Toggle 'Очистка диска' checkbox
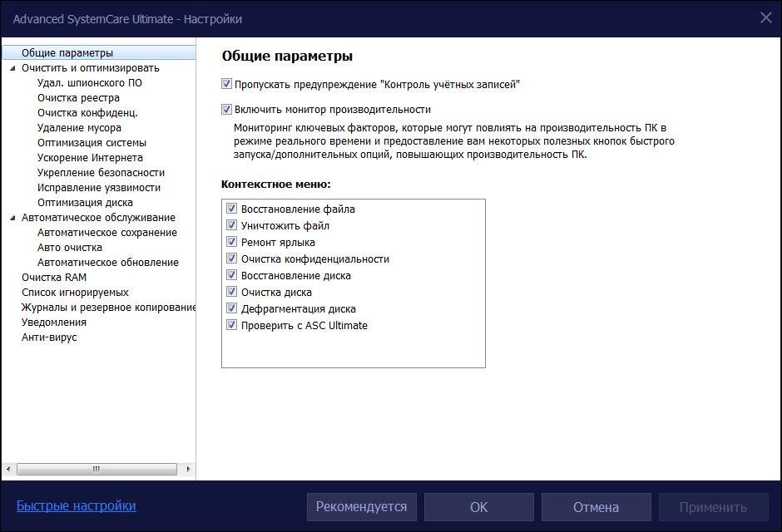The image size is (782, 532). pyautogui.click(x=231, y=292)
